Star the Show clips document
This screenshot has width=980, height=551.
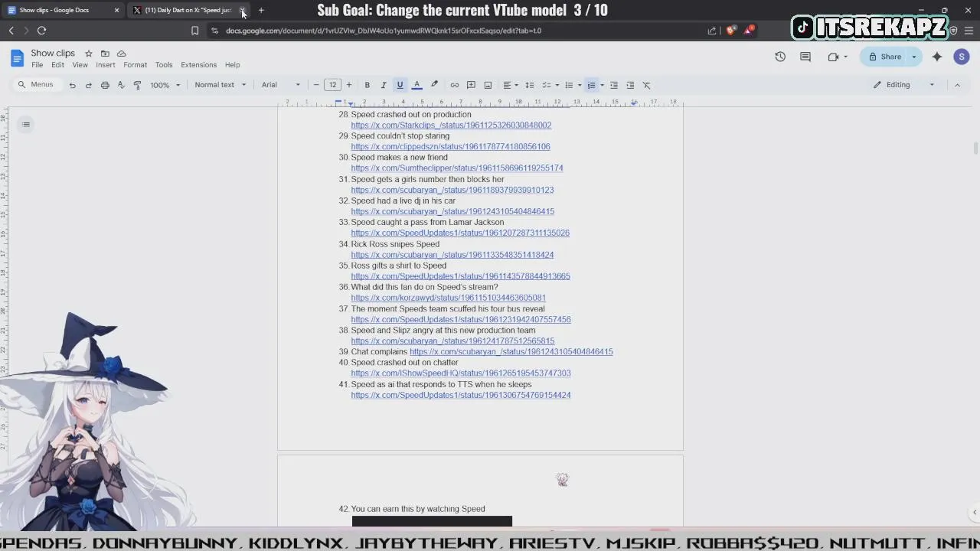click(x=89, y=54)
